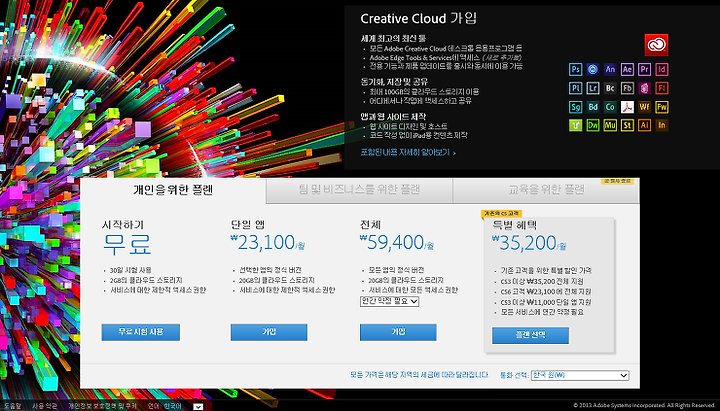Viewport: 720px width, 411px height.
Task: Click the red Creative Cloud logo icon
Action: 656,45
